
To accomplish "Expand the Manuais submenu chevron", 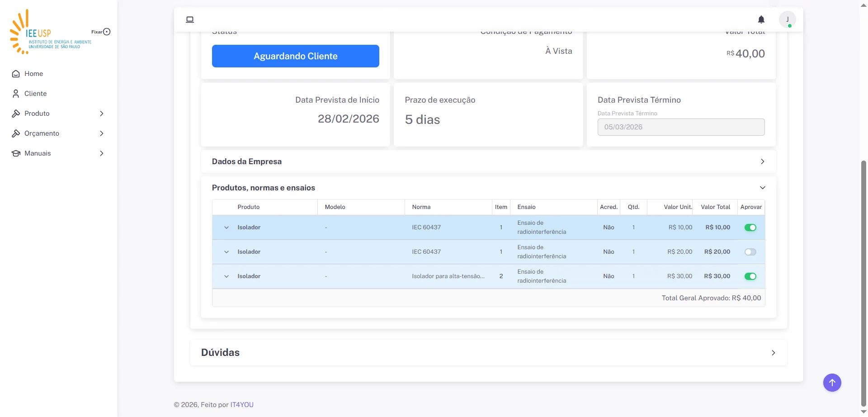I will (102, 153).
